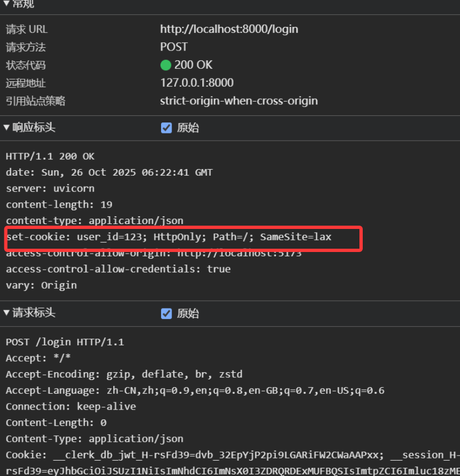The width and height of the screenshot is (460, 476).
Task: Click the access-control-allow-credentials: true line
Action: click(118, 269)
